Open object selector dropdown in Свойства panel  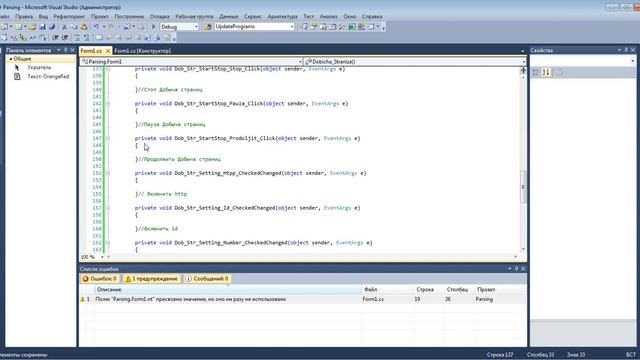click(x=632, y=61)
